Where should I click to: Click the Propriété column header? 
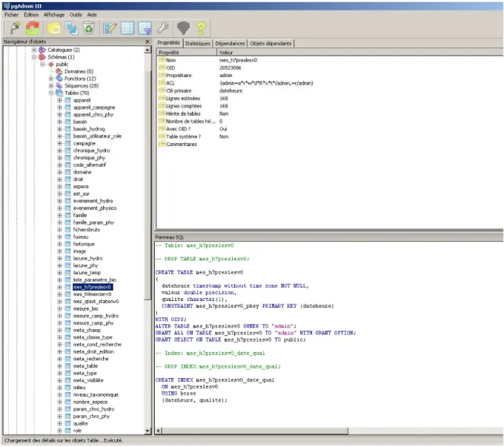(x=187, y=52)
